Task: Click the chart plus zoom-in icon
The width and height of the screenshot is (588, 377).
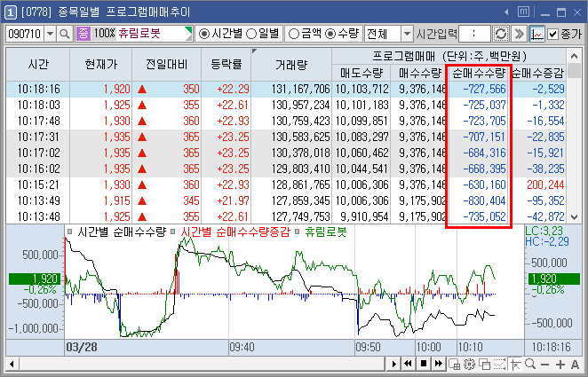Action: [560, 365]
